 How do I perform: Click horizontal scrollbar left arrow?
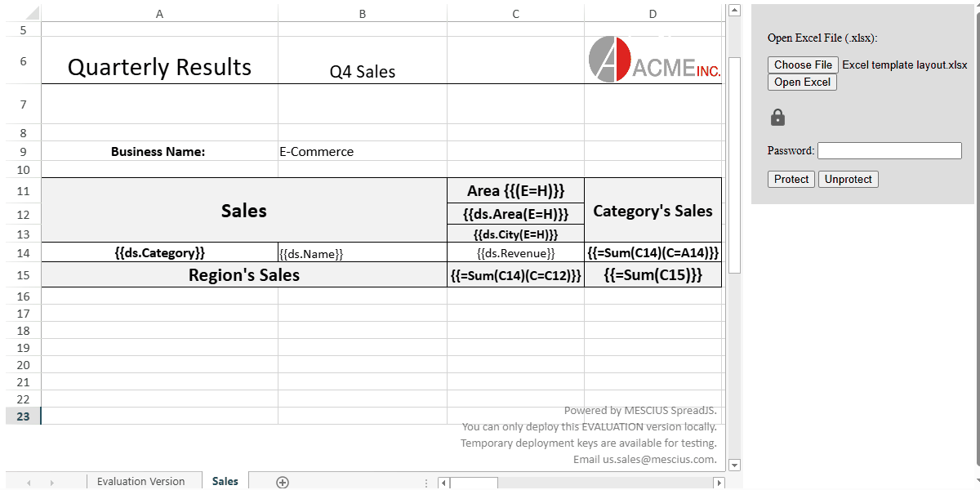tap(443, 483)
